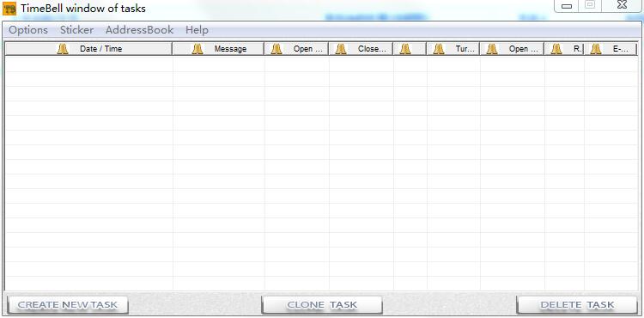
Task: Open the AddressBook menu
Action: coord(140,30)
